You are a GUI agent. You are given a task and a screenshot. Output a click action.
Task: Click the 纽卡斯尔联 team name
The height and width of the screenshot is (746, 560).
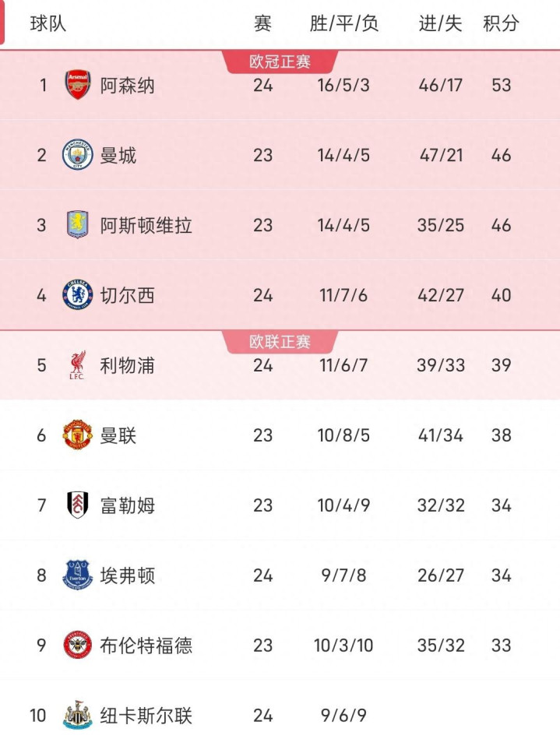[x=146, y=716]
